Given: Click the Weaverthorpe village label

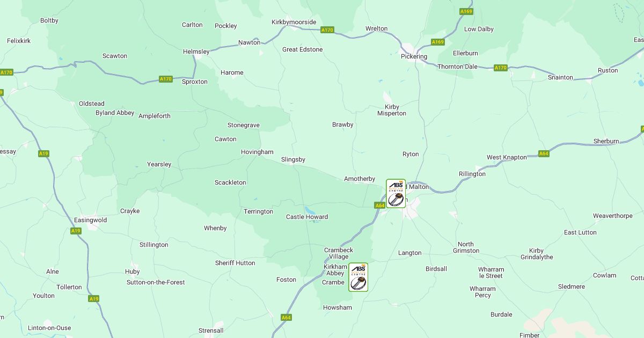Looking at the screenshot, I should (x=613, y=216).
